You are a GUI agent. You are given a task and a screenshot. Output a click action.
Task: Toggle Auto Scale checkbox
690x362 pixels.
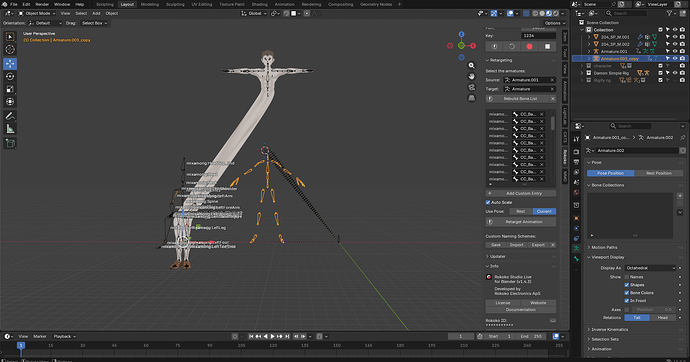click(x=488, y=202)
